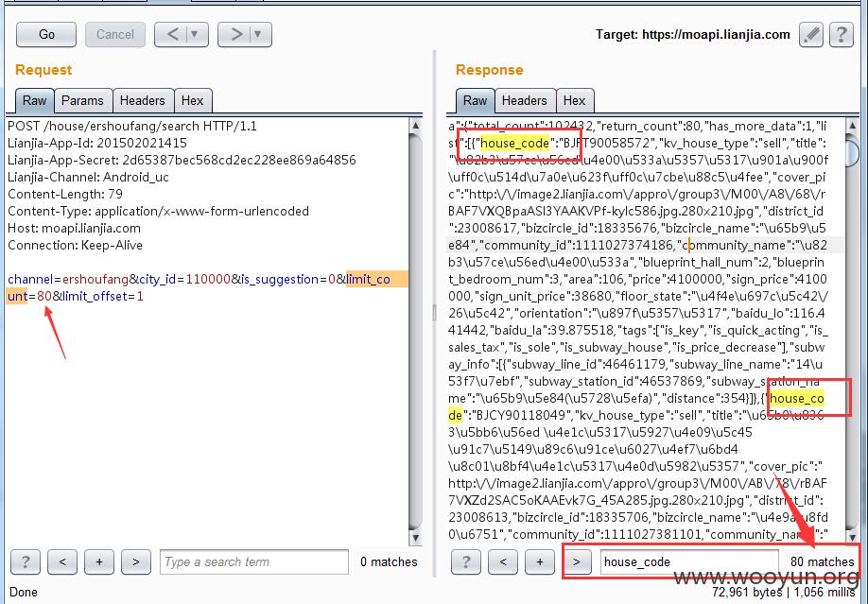Click response pane scrollbar down arrow

tap(853, 537)
